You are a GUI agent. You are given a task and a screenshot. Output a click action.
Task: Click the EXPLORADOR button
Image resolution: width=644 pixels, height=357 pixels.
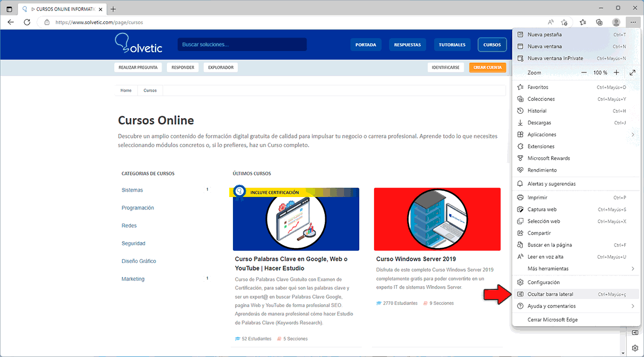coord(221,68)
